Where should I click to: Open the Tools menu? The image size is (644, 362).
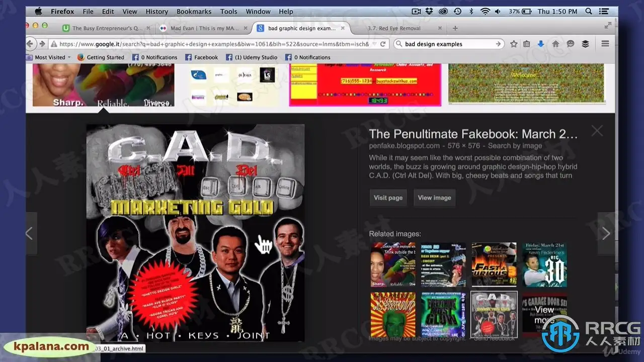228,11
